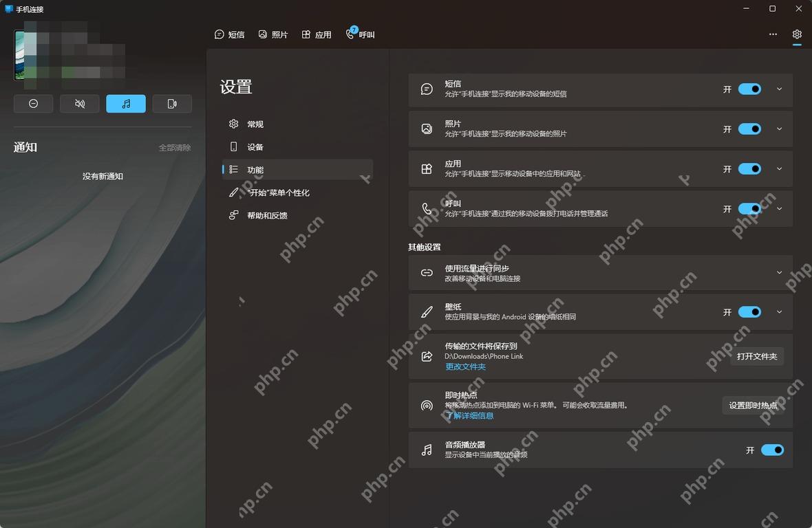Screen dimensions: 812x528
Task: Open the 应用 tab in top navigation
Action: (317, 34)
